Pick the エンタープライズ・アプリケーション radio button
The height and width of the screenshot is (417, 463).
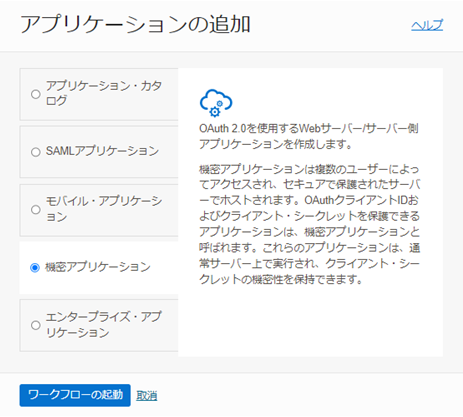click(x=36, y=325)
